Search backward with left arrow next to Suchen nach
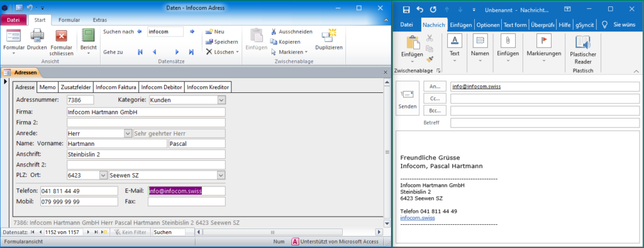Screen dimensions: 644x248 pyautogui.click(x=139, y=31)
